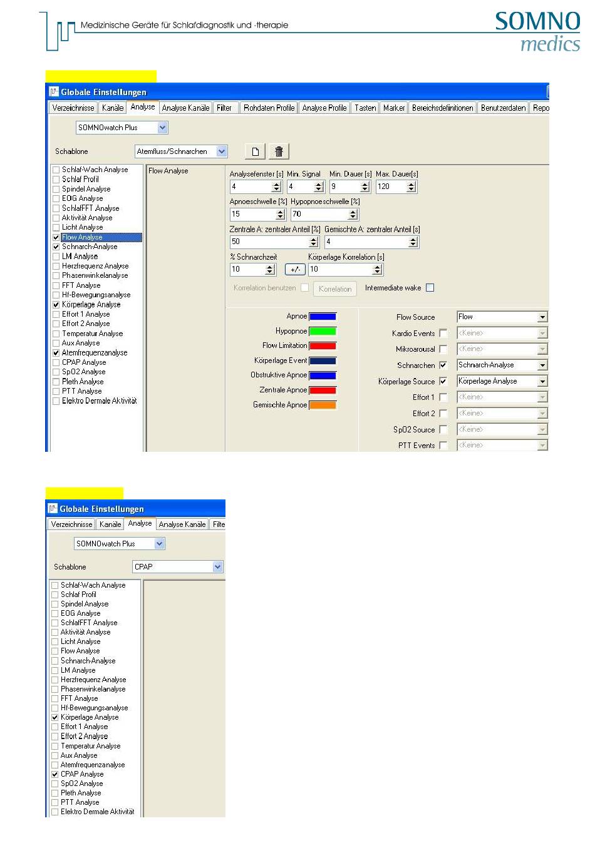Image resolution: width=595 pixels, height=868 pixels.
Task: Open SOMNOwatch Plus dropdown in upper window
Action: point(163,128)
